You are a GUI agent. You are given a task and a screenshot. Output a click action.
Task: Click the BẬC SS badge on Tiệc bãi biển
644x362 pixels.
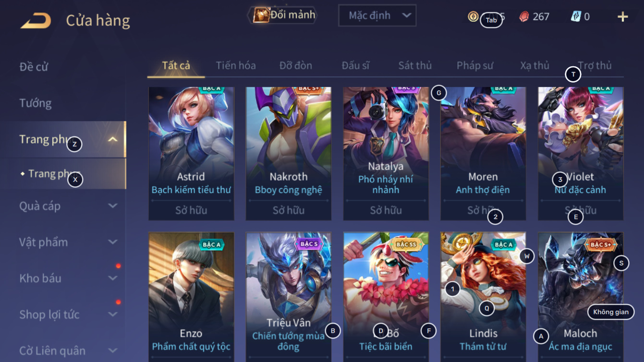pos(406,244)
